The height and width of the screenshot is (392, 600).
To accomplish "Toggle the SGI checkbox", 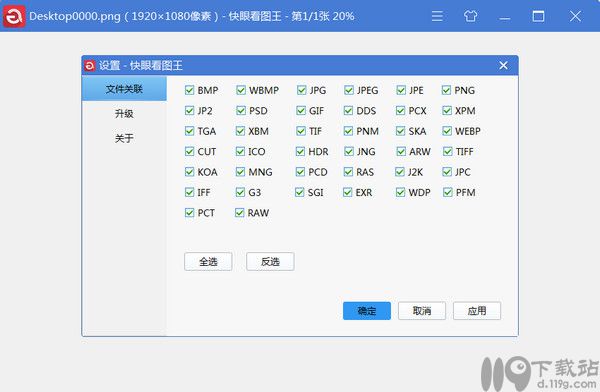I will (299, 192).
